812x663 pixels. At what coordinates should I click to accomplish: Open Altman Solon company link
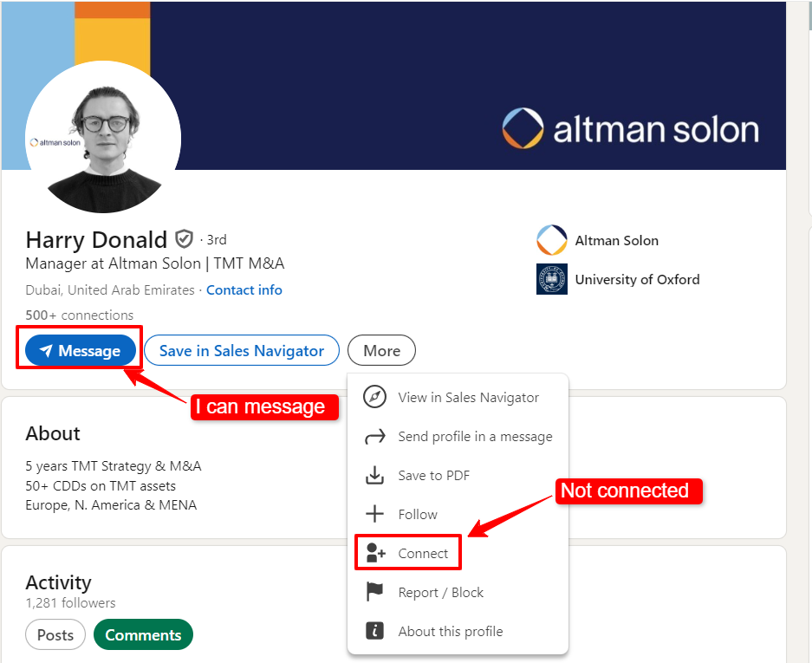[616, 241]
